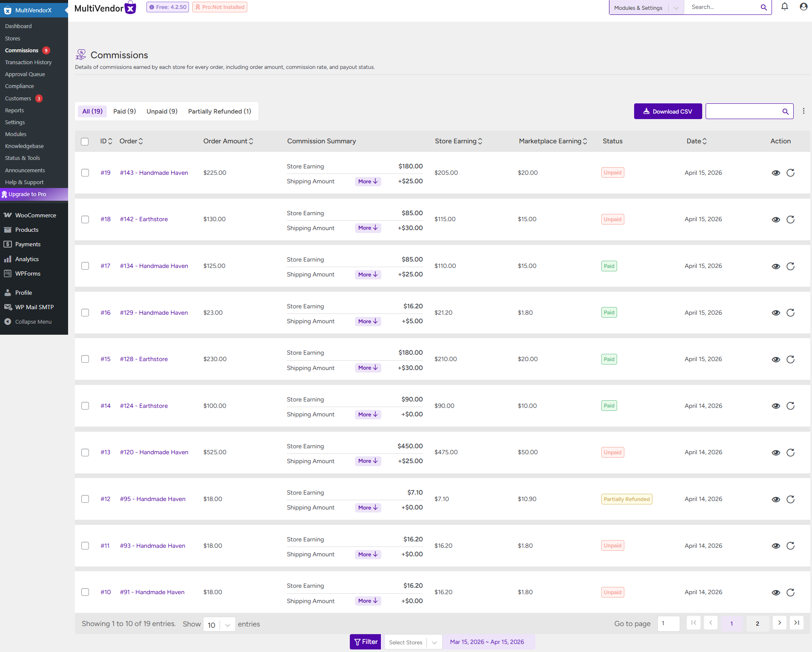Select the checkbox for commission #17
812x652 pixels.
coord(85,266)
